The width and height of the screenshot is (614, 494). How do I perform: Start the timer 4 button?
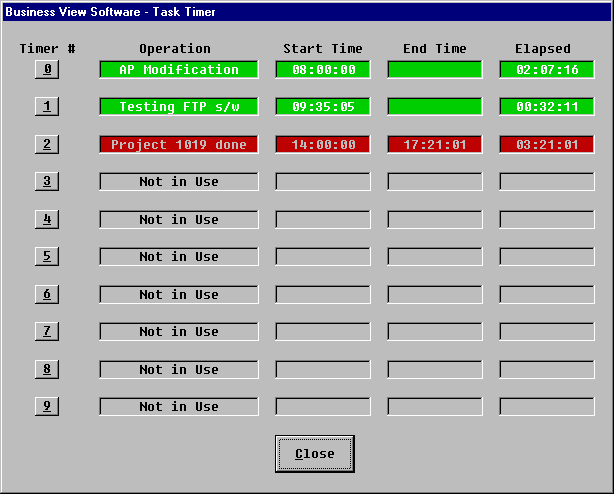click(x=47, y=219)
